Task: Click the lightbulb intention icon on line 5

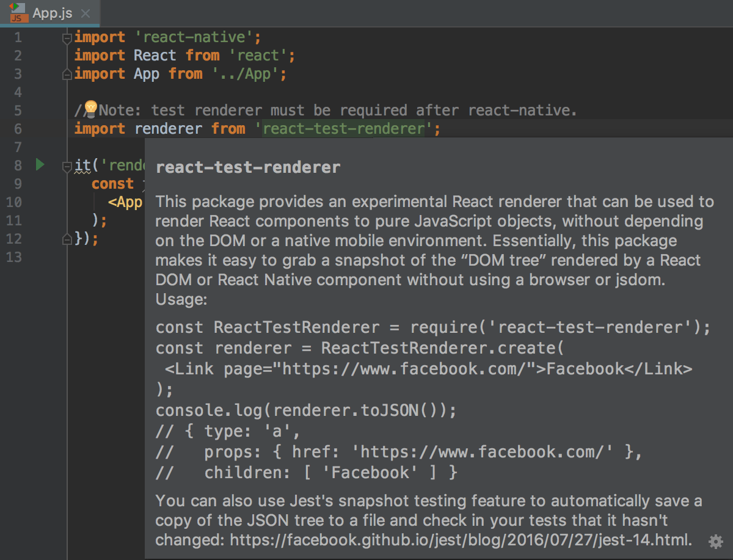Action: coord(90,108)
